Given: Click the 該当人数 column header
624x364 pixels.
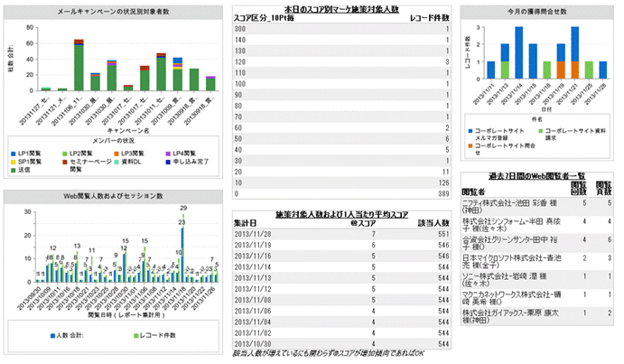Looking at the screenshot, I should point(433,223).
